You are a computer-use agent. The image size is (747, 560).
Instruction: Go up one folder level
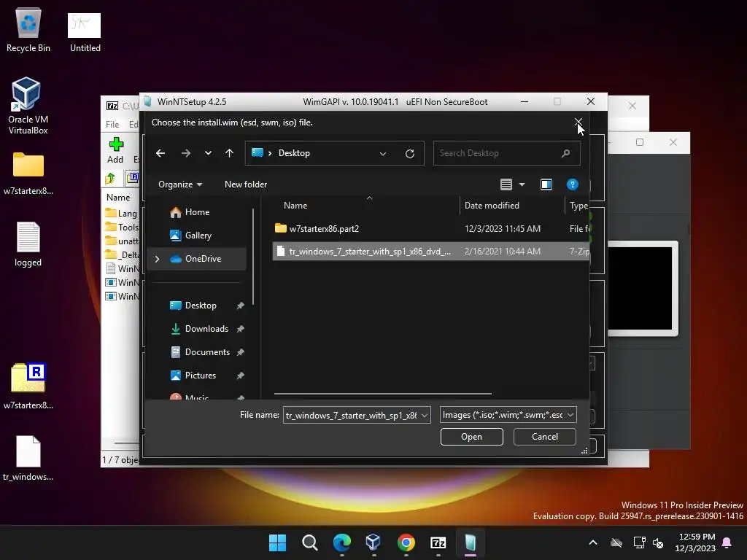click(229, 153)
